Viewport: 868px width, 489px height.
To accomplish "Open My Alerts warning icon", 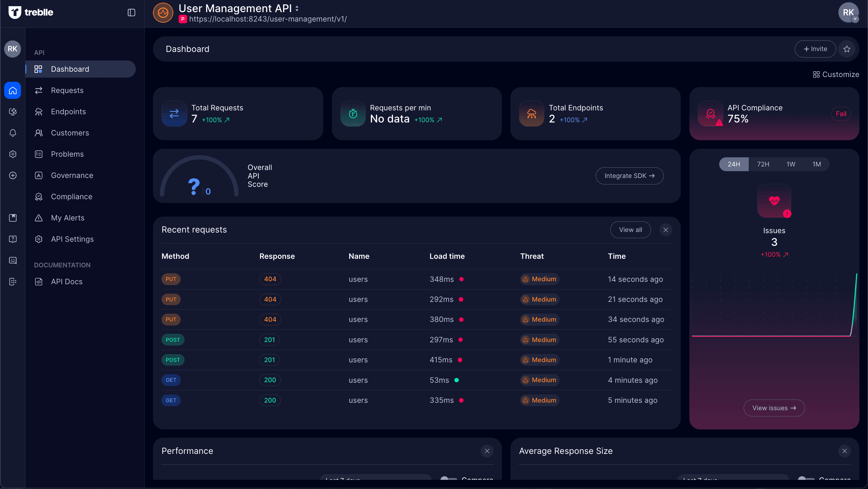I will pyautogui.click(x=38, y=217).
